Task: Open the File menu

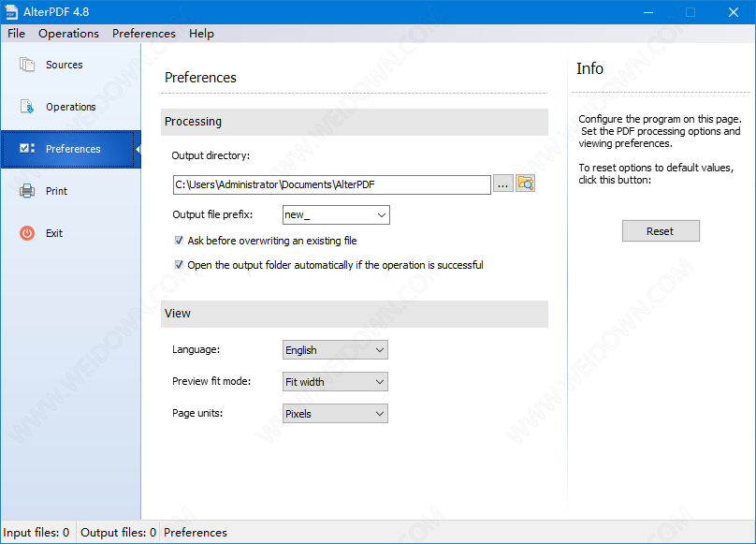Action: coord(17,34)
